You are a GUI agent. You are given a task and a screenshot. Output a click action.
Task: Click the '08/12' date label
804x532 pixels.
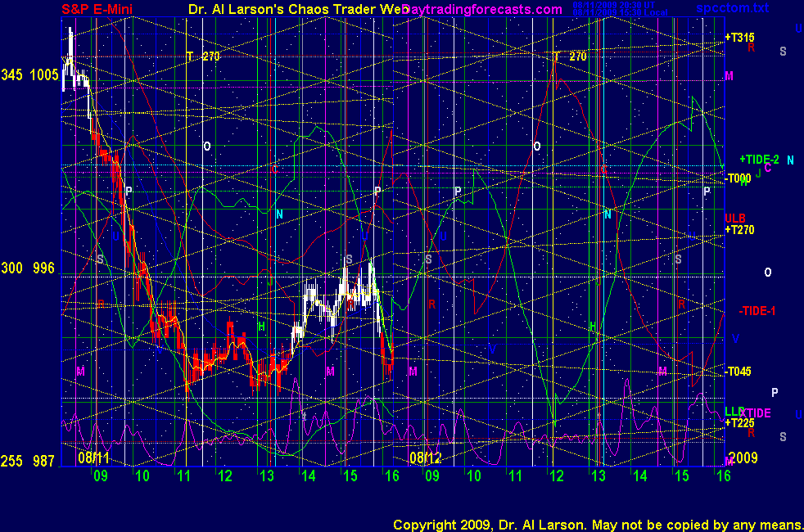[x=425, y=458]
